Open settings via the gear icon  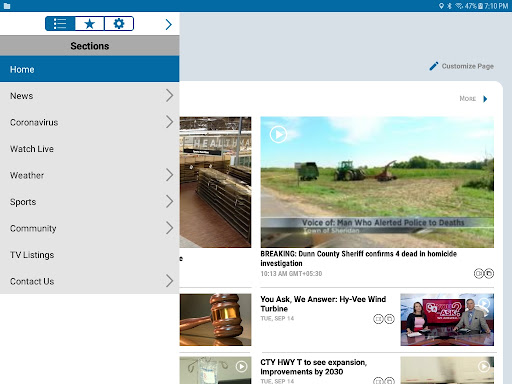click(x=119, y=24)
